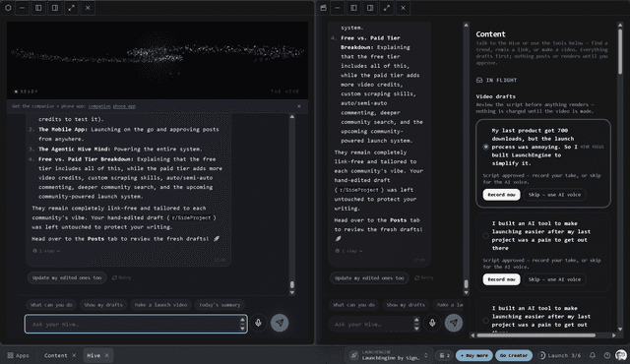
Task: Open the Apps grid in the bottom bar
Action: pyautogui.click(x=18, y=355)
